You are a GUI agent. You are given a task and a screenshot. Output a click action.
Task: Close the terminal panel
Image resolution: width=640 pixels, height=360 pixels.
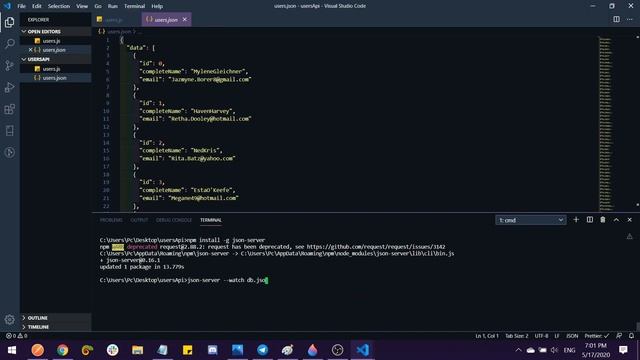tap(630, 220)
